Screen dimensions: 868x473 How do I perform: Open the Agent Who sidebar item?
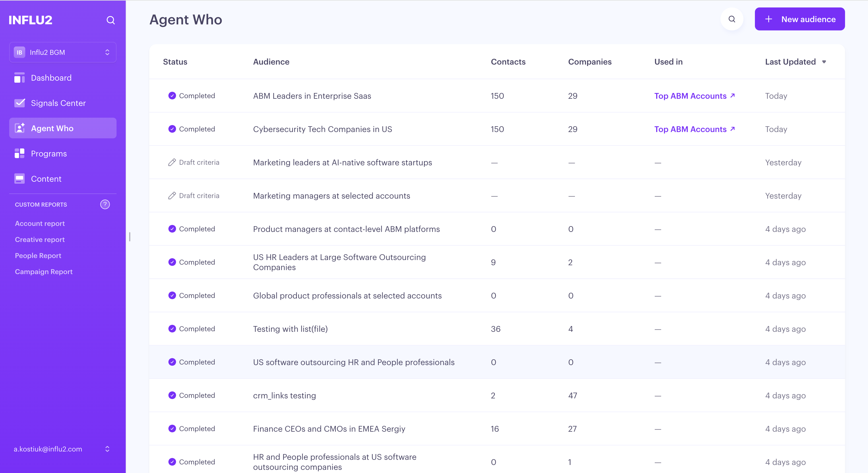click(x=63, y=128)
